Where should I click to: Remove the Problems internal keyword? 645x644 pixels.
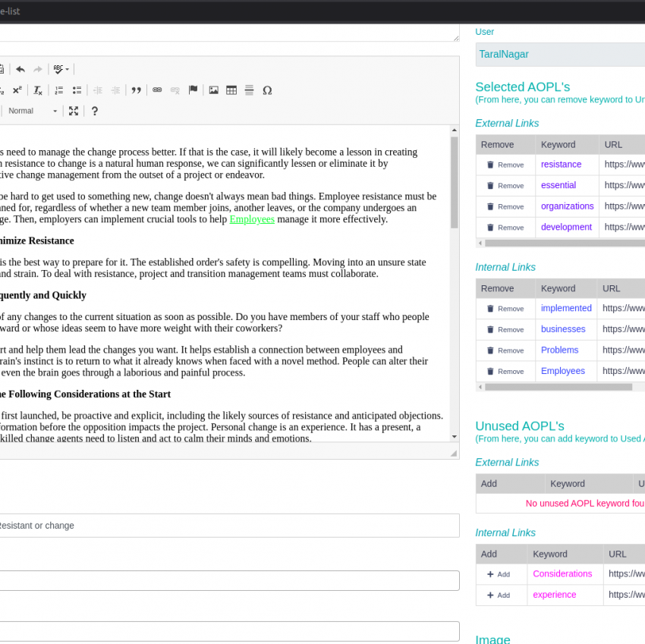505,350
